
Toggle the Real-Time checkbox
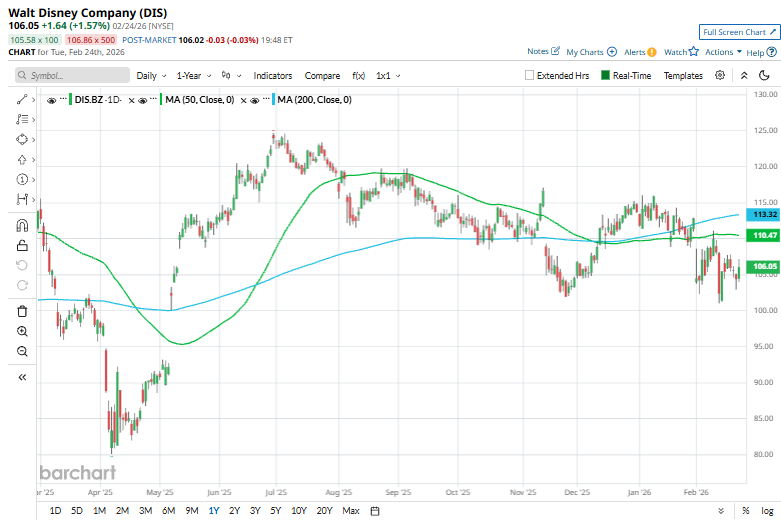[604, 75]
